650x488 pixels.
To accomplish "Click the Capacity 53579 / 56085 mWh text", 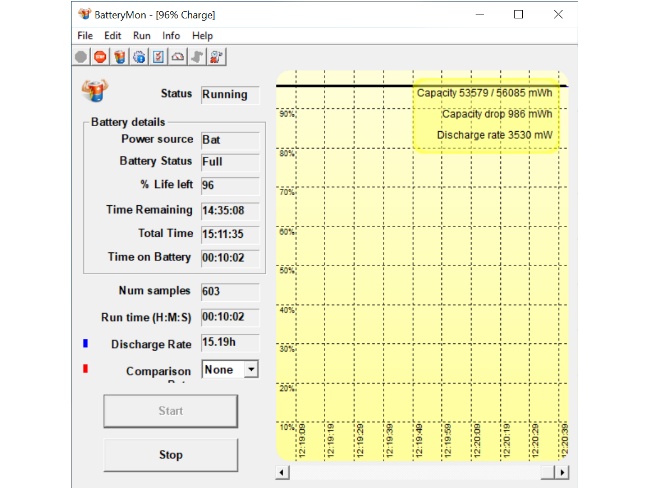I will click(x=485, y=93).
